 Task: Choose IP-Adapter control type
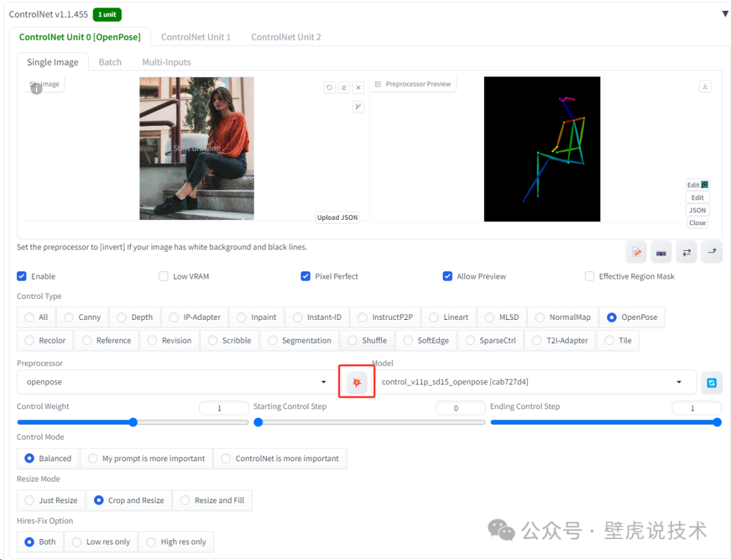[194, 317]
